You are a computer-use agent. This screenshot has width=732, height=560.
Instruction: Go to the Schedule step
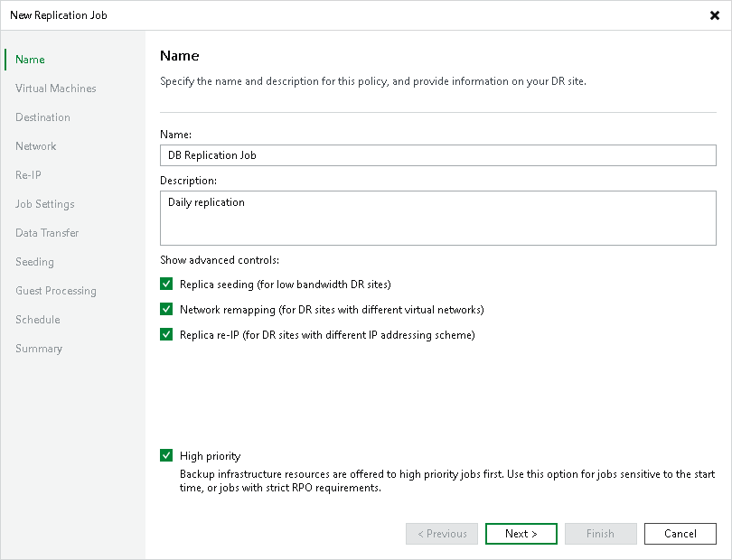click(37, 320)
